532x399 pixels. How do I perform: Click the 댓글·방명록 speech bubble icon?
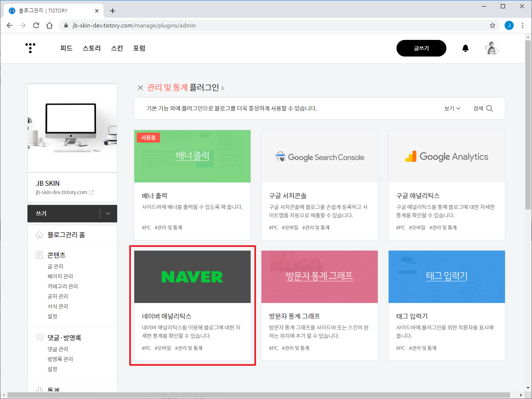pyautogui.click(x=40, y=337)
